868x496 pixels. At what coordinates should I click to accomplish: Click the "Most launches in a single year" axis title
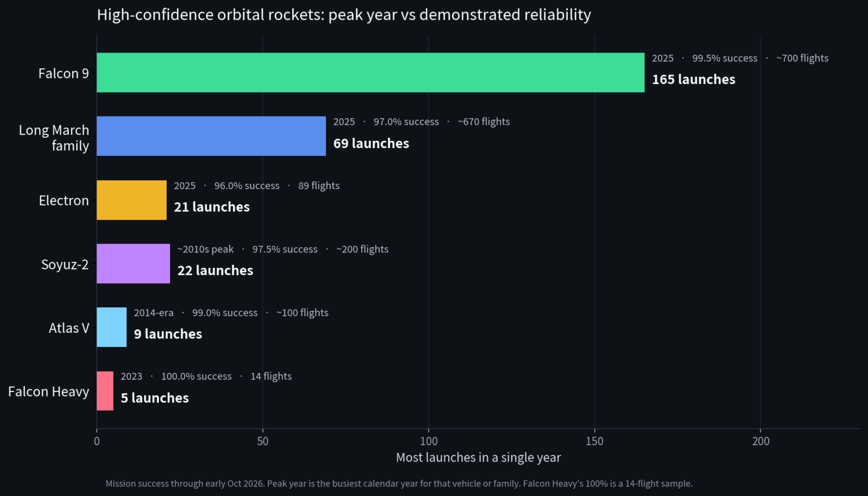pos(479,458)
